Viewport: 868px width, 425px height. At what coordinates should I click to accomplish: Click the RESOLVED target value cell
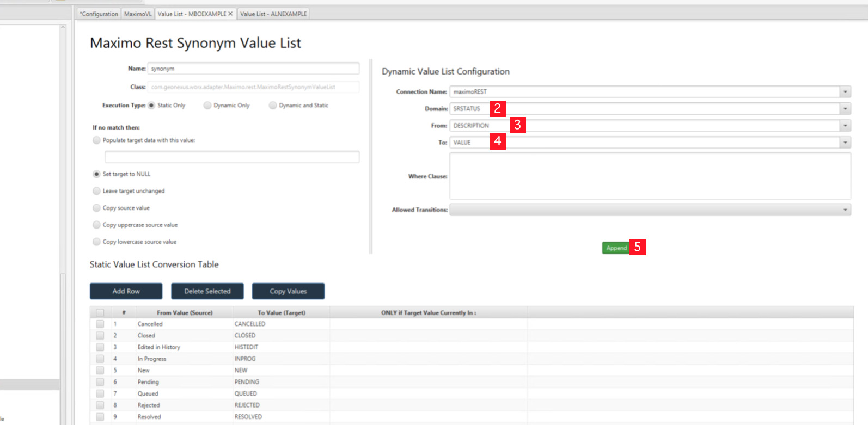tap(282, 417)
